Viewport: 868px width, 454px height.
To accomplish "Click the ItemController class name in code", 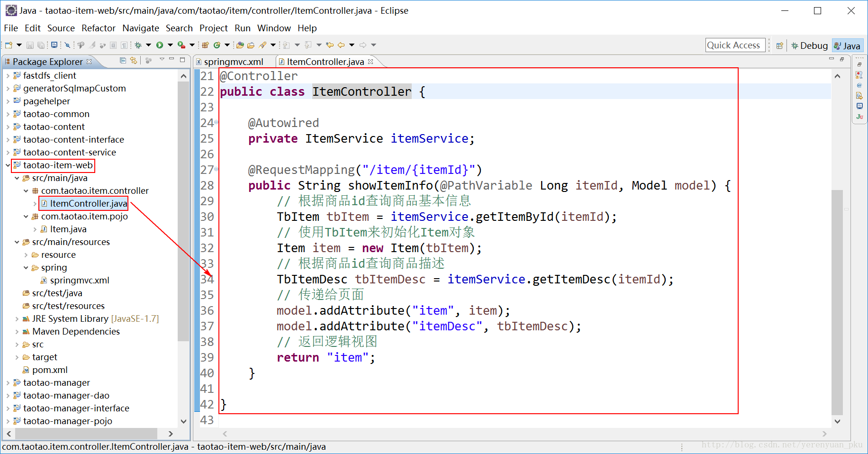I will (362, 91).
